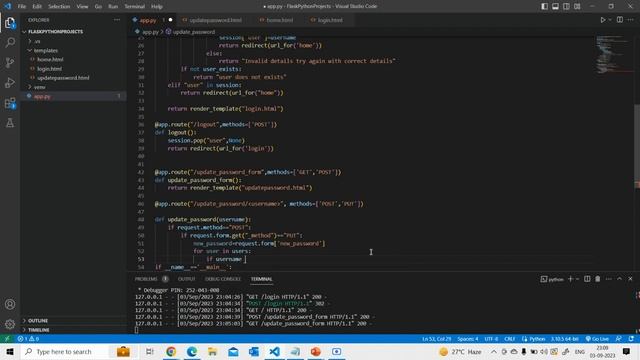
Task: Open Explorer More Actions ellipsis
Action: tap(117, 20)
